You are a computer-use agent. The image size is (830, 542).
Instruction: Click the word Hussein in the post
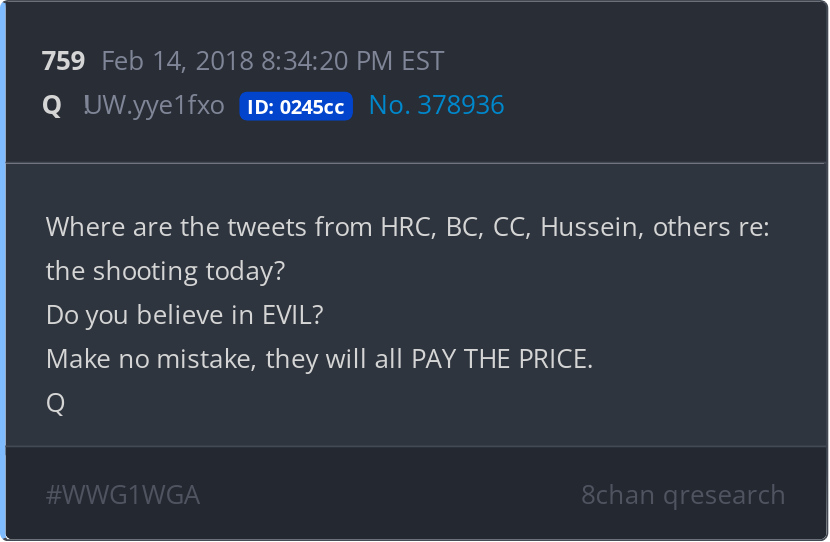point(590,227)
